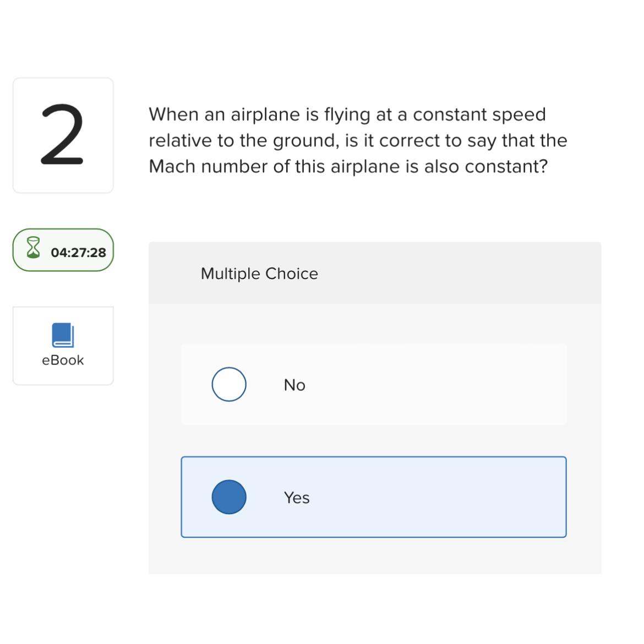Click the Multiple Choice label text

(259, 273)
